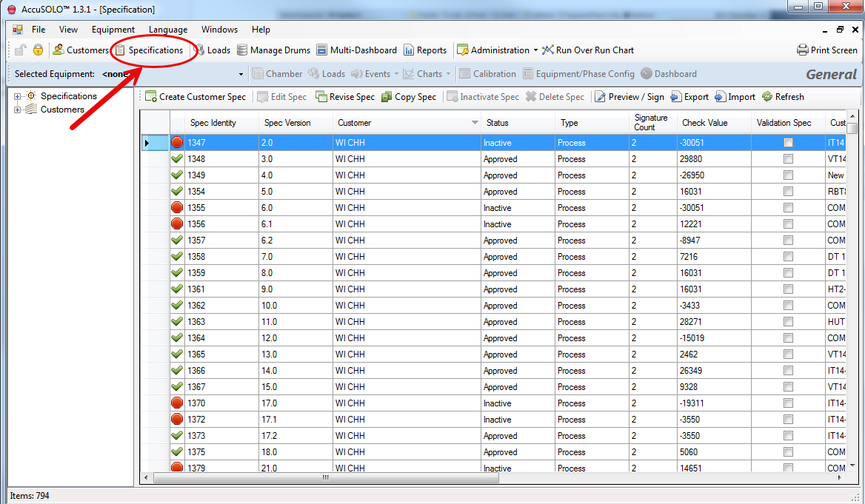865x504 pixels.
Task: Click the Refresh icon in spec toolbar
Action: point(767,97)
